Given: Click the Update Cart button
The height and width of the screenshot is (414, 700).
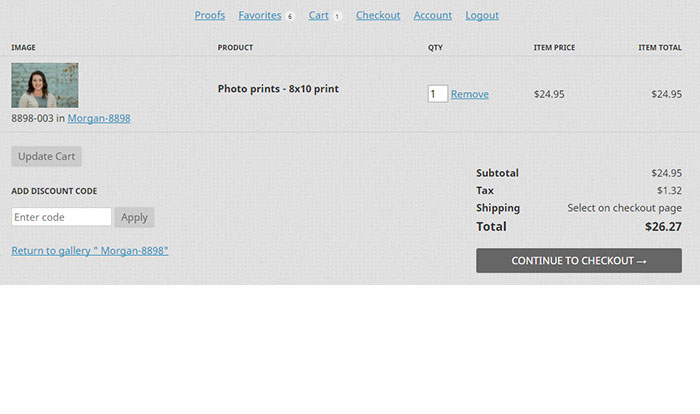Looking at the screenshot, I should click(46, 156).
